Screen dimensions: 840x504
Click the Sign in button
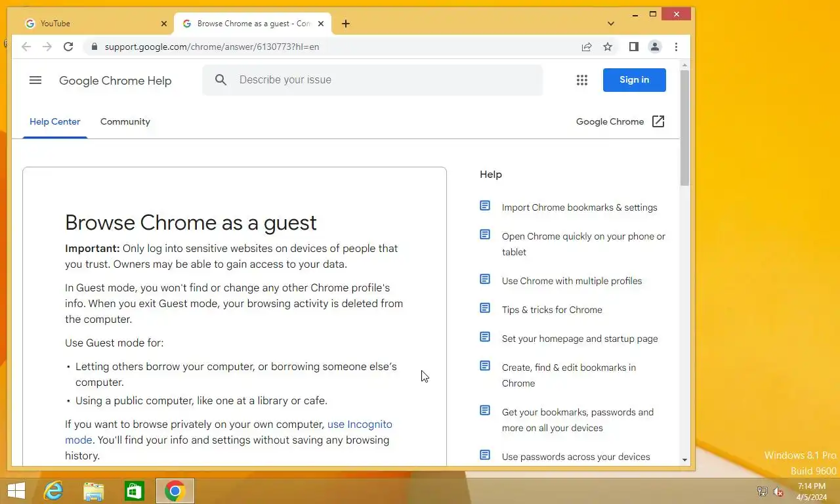click(635, 80)
